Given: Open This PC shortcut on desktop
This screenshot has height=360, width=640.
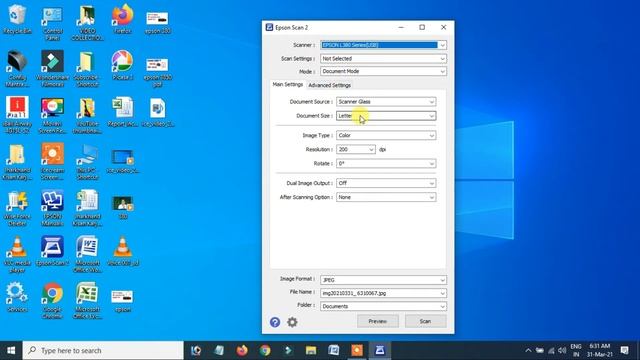Looking at the screenshot, I should coord(87,162).
